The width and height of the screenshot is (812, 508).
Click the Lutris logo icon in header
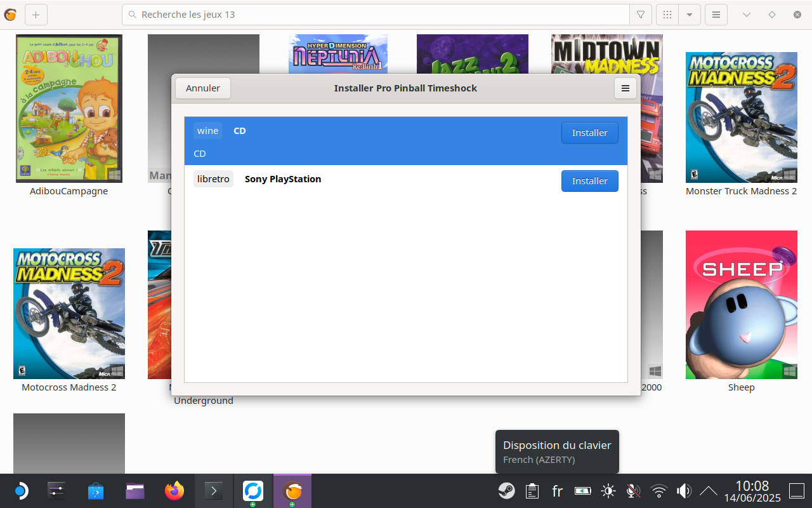[x=10, y=14]
